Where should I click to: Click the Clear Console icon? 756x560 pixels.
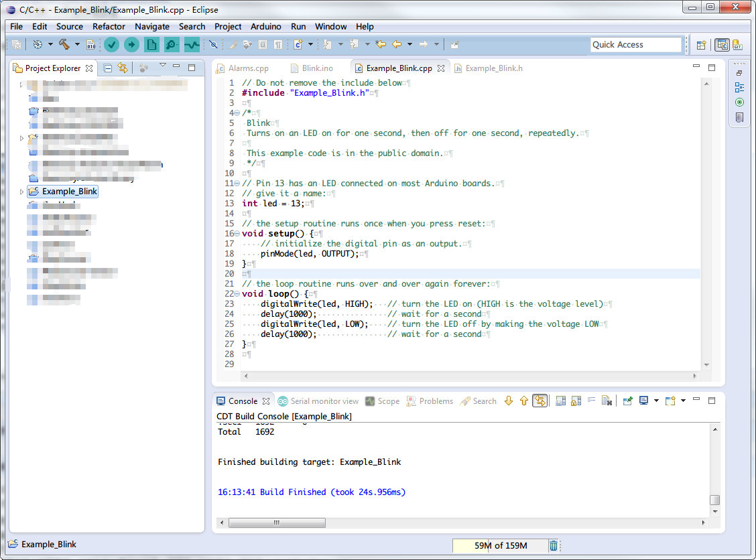pos(607,401)
